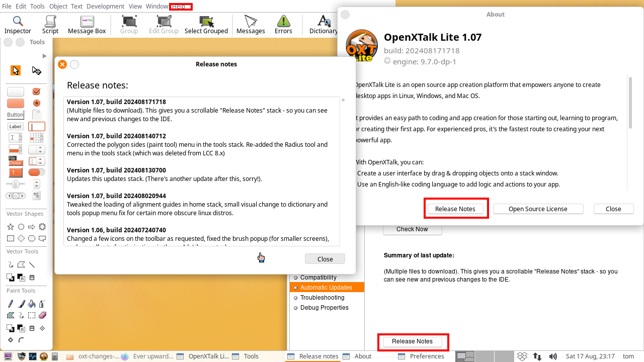Screen dimensions: 644x362
Task: Click Select Grouped on the toolbar
Action: [206, 25]
